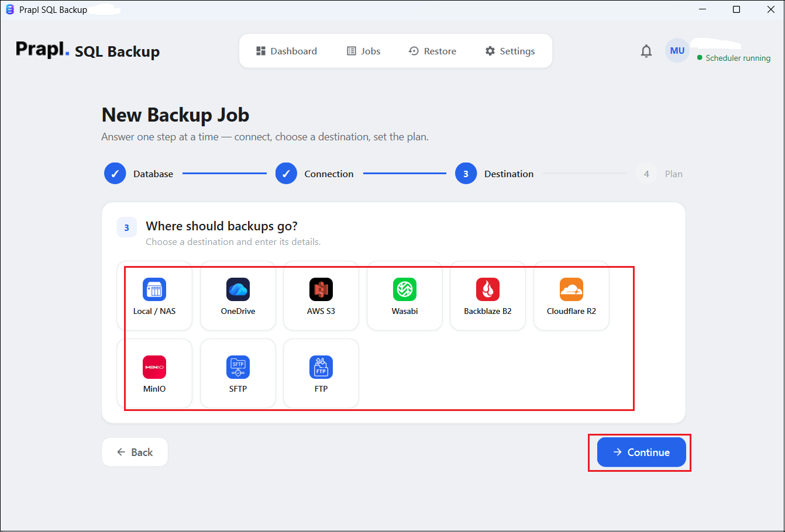This screenshot has width=785, height=532.
Task: Maximize the Prapl SQL Backup window
Action: (x=736, y=9)
